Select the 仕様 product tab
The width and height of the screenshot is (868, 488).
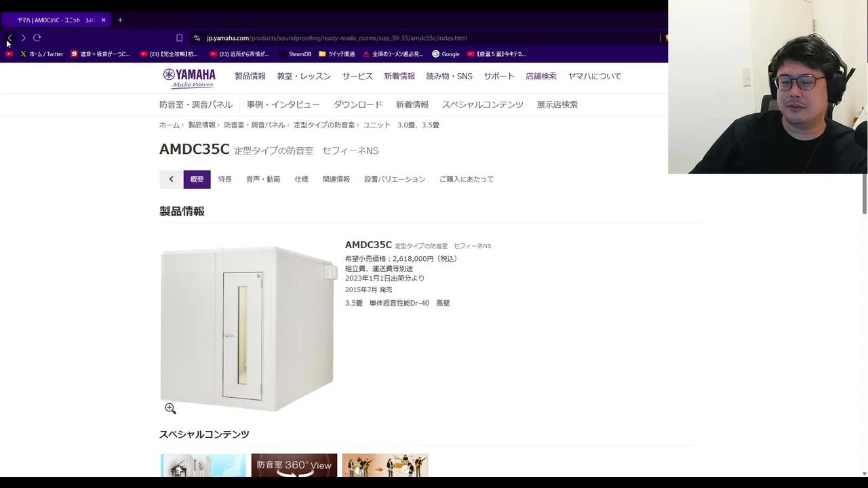[302, 180]
